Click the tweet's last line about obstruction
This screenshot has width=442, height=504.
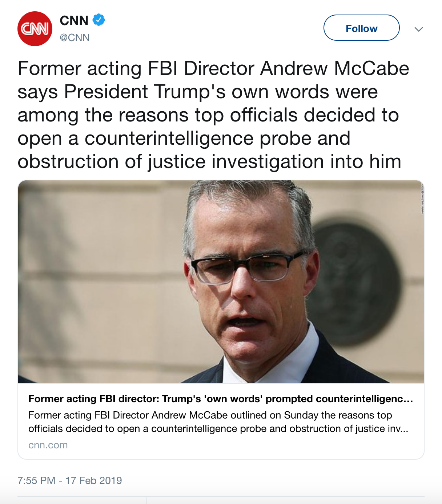point(209,161)
